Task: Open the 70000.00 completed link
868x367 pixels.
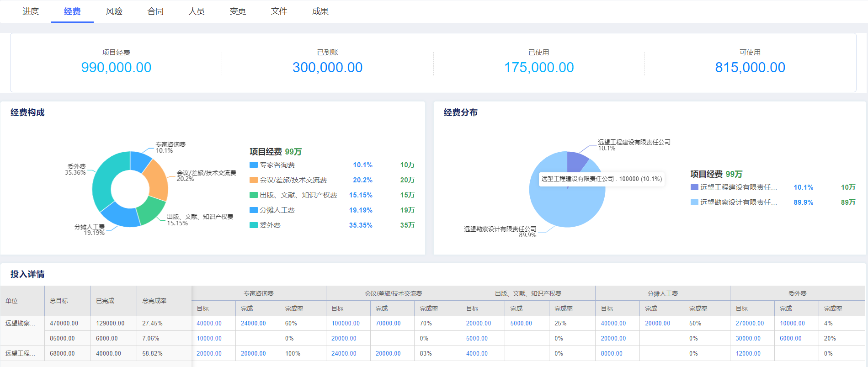Action: [388, 323]
